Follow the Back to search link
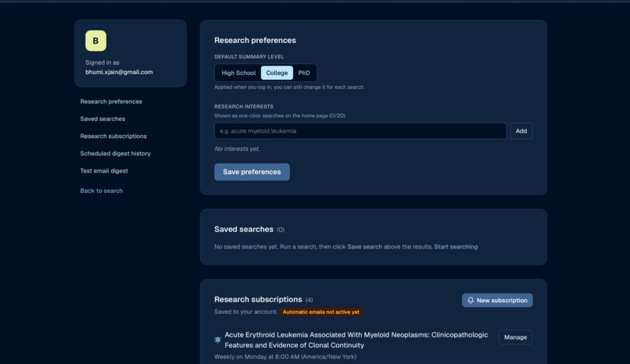Viewport: 630px width, 364px height. 102,191
